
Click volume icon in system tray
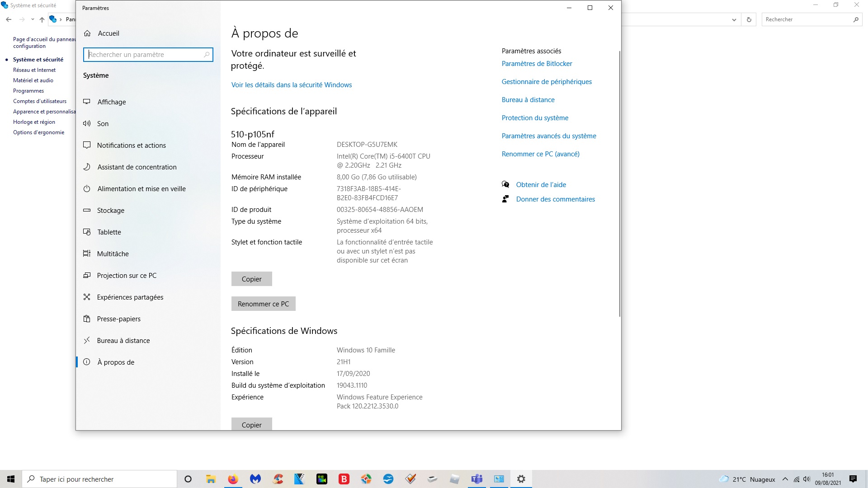(x=807, y=479)
